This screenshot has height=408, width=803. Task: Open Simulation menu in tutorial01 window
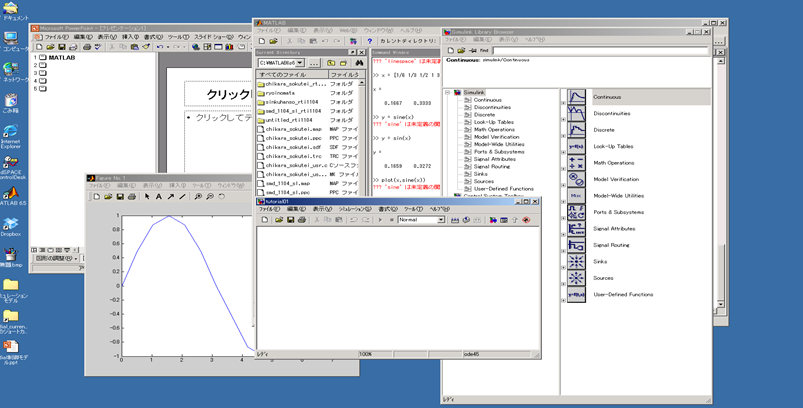355,209
